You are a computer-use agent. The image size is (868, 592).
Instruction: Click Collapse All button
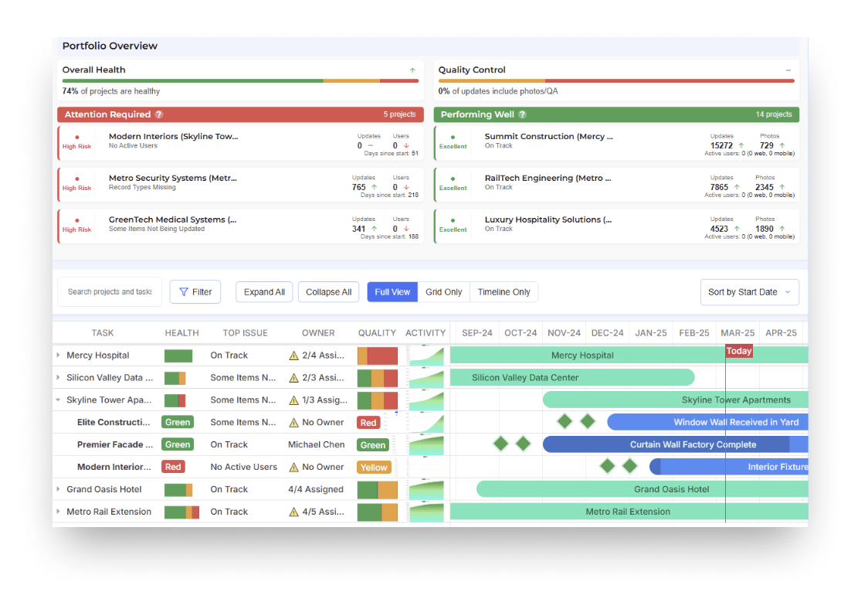(x=329, y=292)
